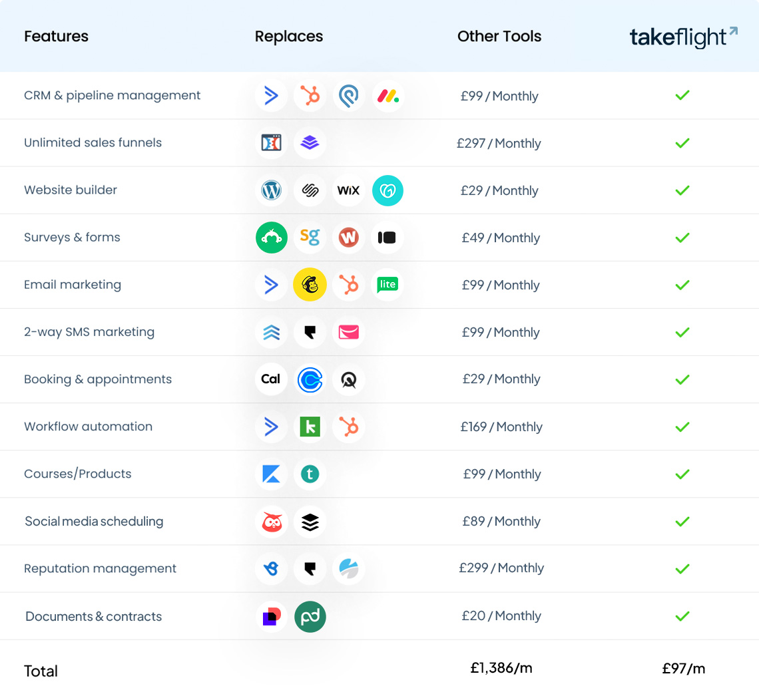The image size is (759, 700).
Task: Select the SurveyMonkey green icon
Action: coord(271,238)
